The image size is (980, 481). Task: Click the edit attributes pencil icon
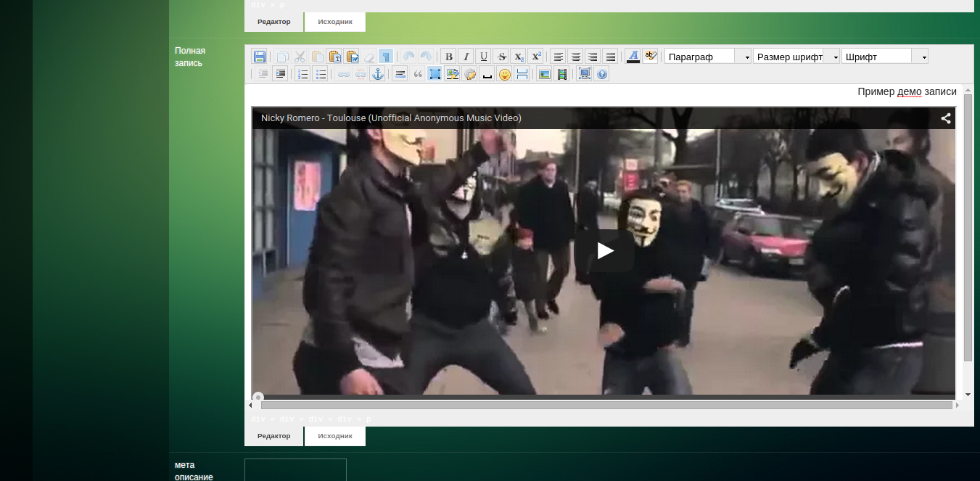[x=452, y=74]
